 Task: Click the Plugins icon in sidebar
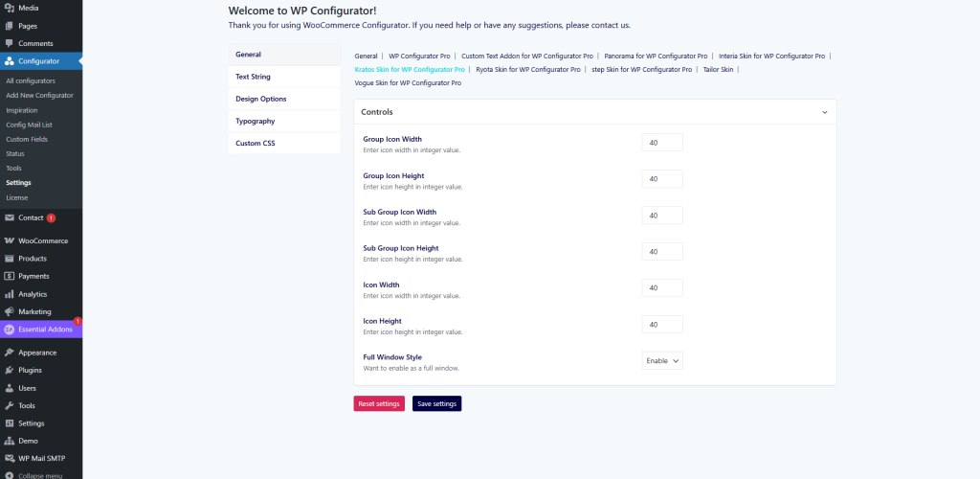10,370
